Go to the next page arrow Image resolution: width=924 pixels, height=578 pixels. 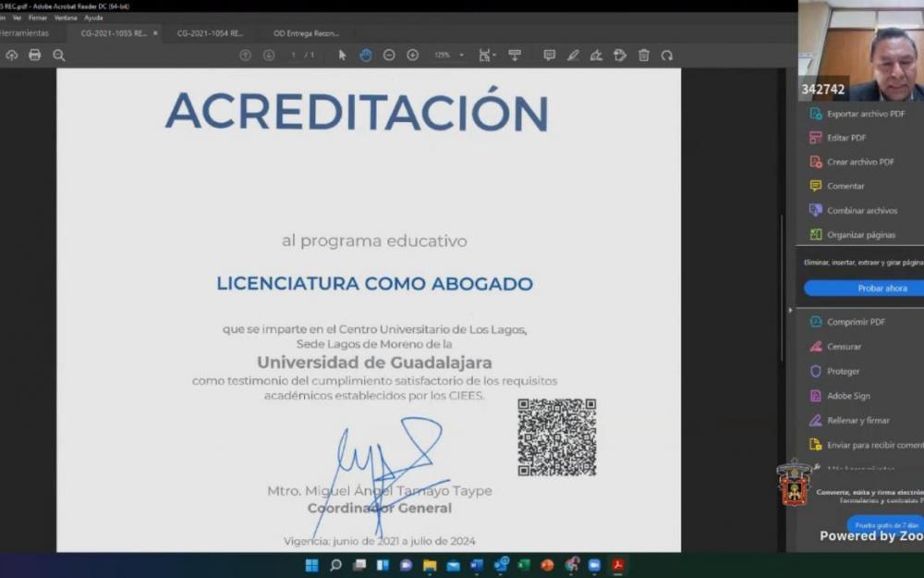point(269,55)
